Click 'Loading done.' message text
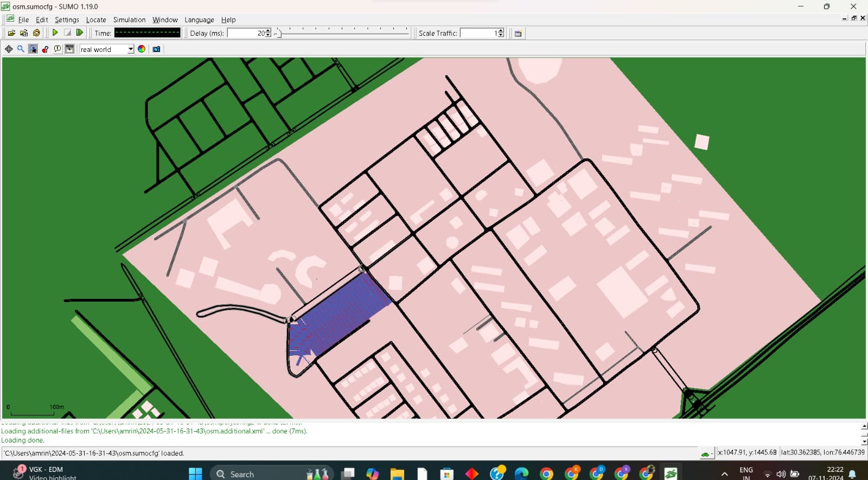Image resolution: width=868 pixels, height=480 pixels. click(23, 440)
